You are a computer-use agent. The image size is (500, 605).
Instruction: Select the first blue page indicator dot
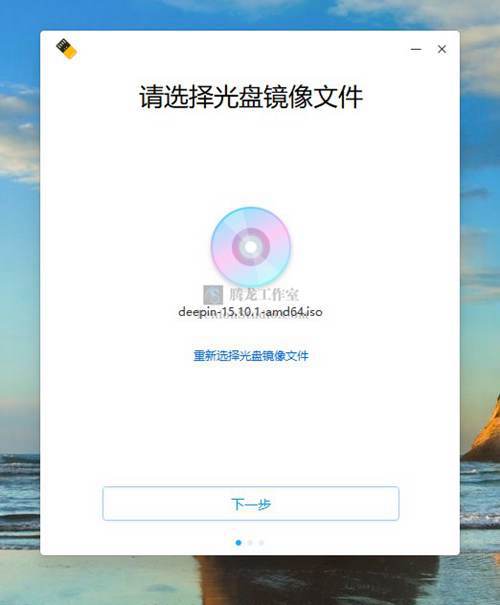(x=238, y=542)
